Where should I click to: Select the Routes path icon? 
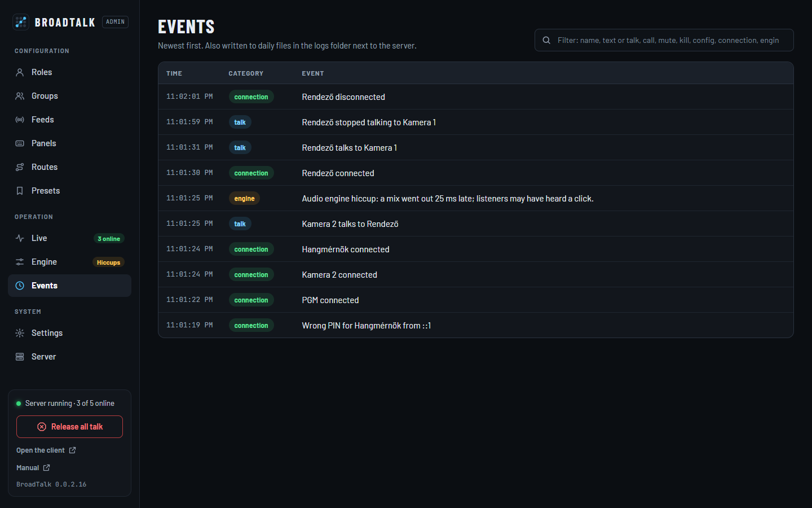pos(20,167)
